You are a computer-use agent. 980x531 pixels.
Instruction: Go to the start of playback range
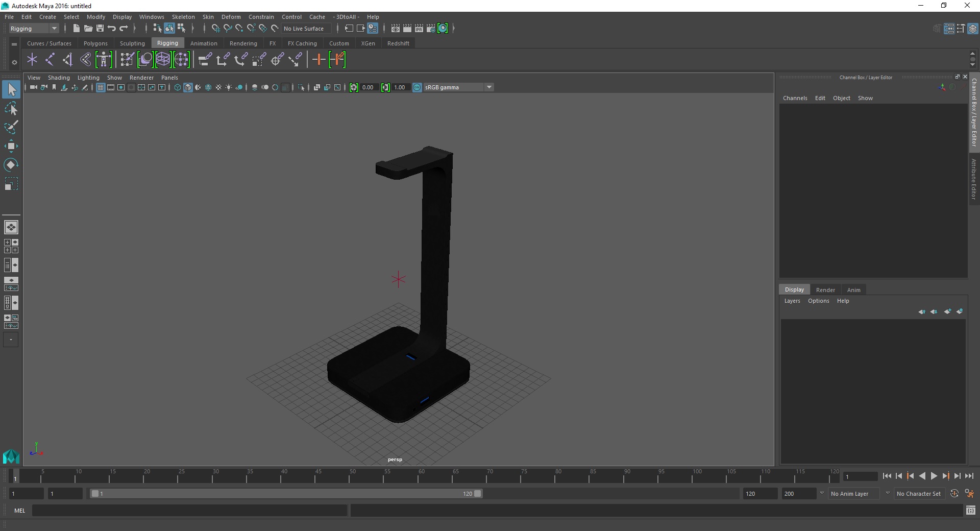coord(887,476)
